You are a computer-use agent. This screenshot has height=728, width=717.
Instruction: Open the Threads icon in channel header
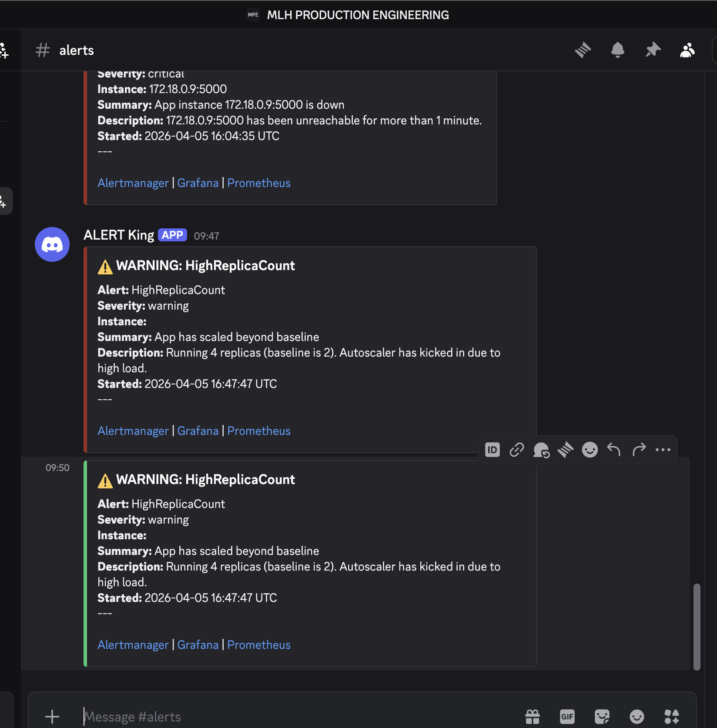point(583,50)
